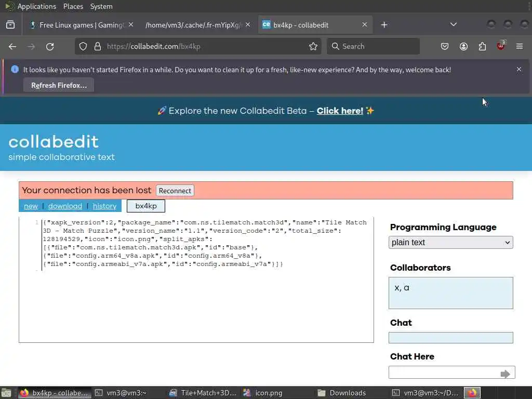Screen dimensions: 532x399
Task: Bookmark this page with the star icon
Action: point(313,46)
